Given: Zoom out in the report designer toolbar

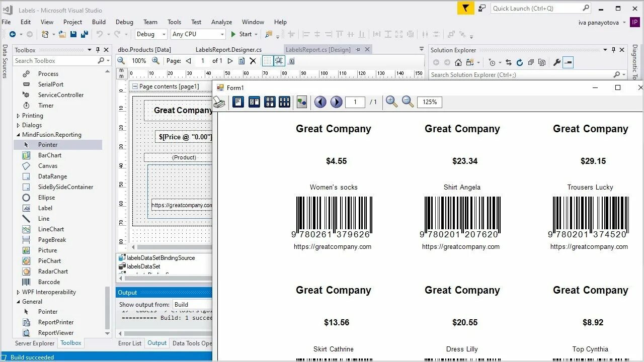Looking at the screenshot, I should [x=121, y=61].
